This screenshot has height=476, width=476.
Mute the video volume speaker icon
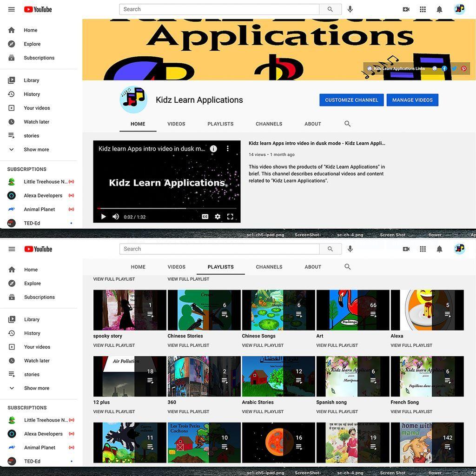point(116,217)
